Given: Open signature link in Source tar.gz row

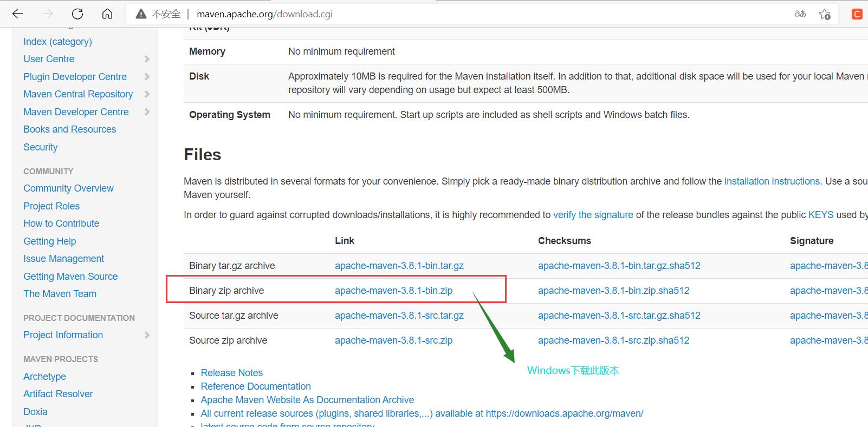Looking at the screenshot, I should click(828, 316).
